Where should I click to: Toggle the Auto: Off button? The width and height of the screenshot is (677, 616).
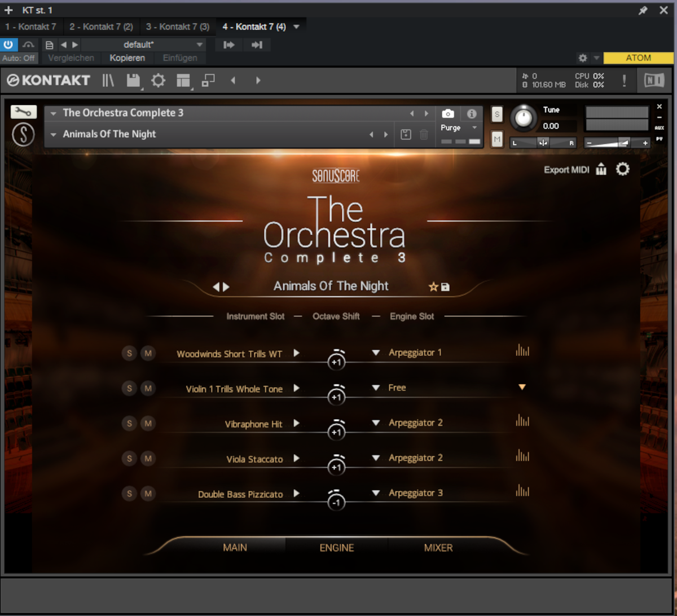click(18, 58)
